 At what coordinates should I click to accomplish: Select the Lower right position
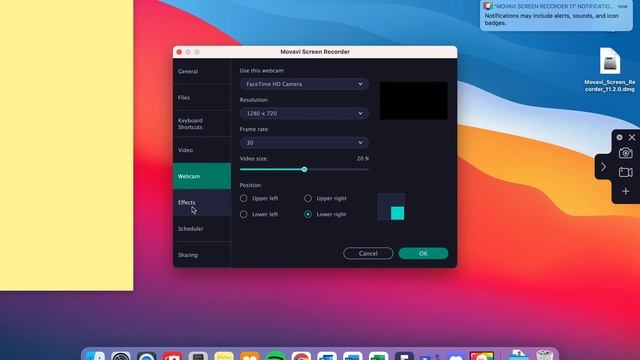pos(308,214)
